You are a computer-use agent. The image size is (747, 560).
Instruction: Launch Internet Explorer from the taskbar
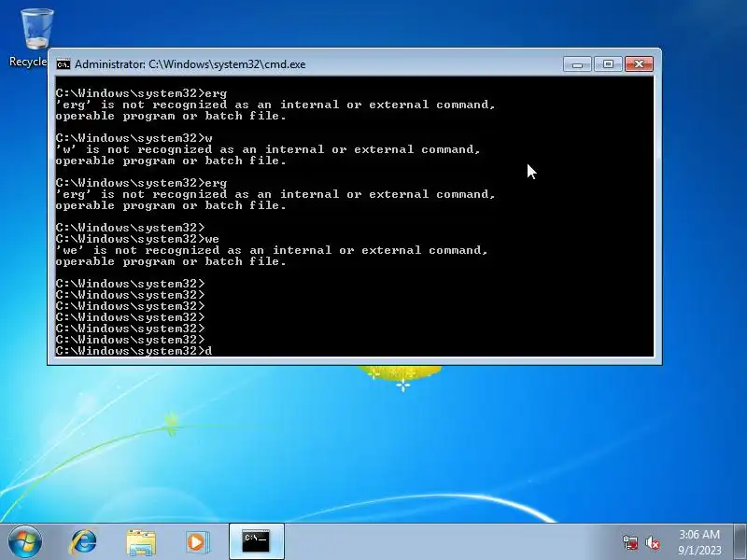pyautogui.click(x=83, y=542)
